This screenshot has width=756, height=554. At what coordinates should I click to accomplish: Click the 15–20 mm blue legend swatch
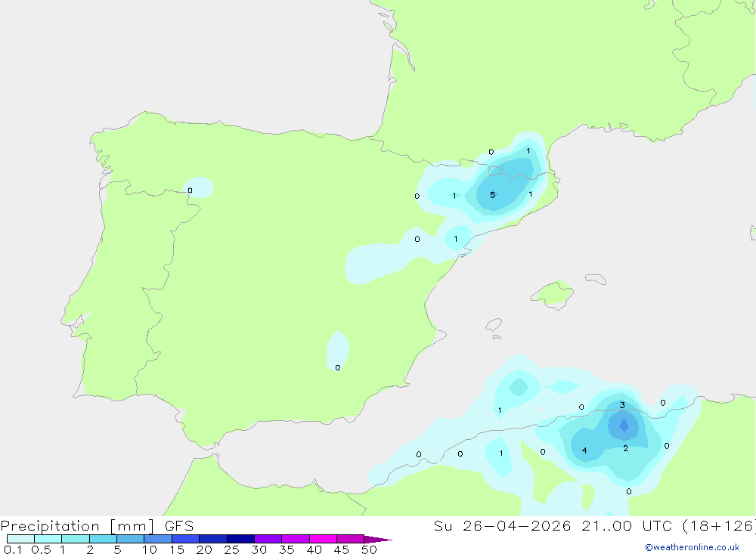pos(186,539)
